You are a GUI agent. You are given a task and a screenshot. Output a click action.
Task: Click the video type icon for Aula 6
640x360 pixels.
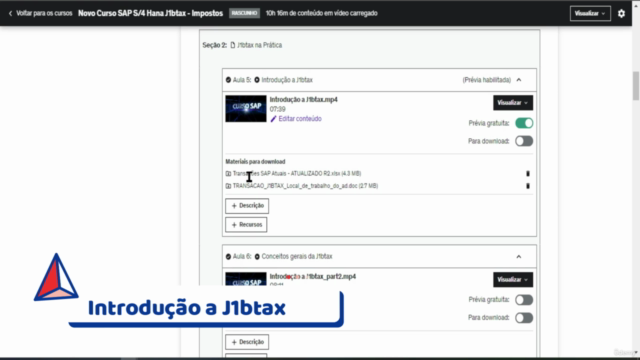257,256
